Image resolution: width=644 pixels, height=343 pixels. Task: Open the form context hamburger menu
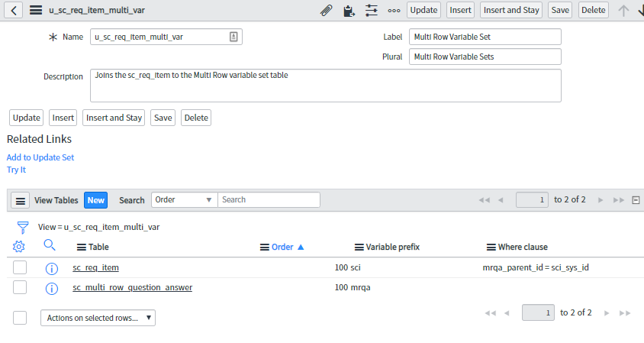pos(36,10)
